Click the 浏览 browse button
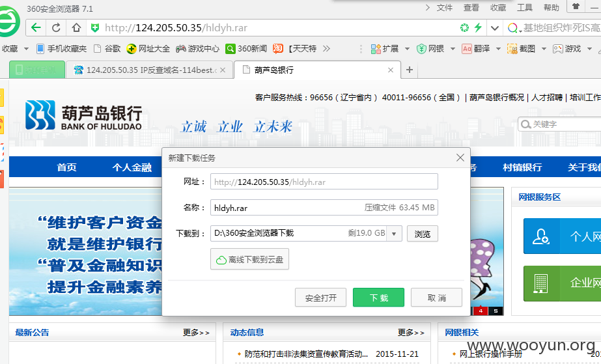Screen dimensions: 601x364 coord(423,233)
